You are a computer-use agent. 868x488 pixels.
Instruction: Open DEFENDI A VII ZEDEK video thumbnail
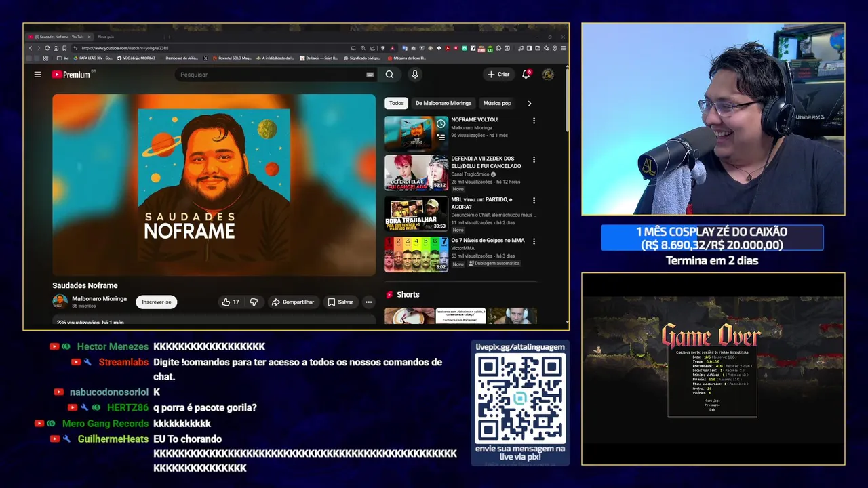point(416,173)
